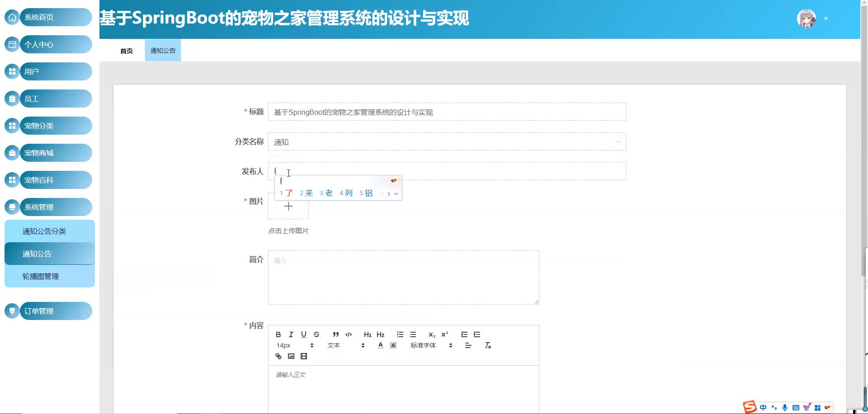Viewport: 868px width, 414px height.
Task: Apply subscript formatting
Action: (432, 334)
